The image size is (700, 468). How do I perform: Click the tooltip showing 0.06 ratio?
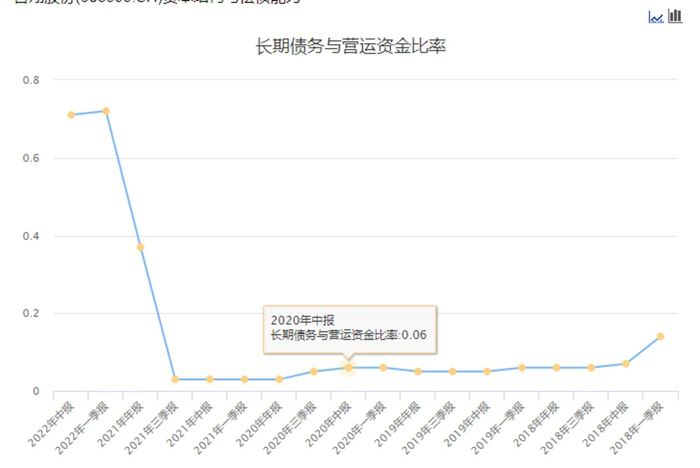click(x=350, y=330)
